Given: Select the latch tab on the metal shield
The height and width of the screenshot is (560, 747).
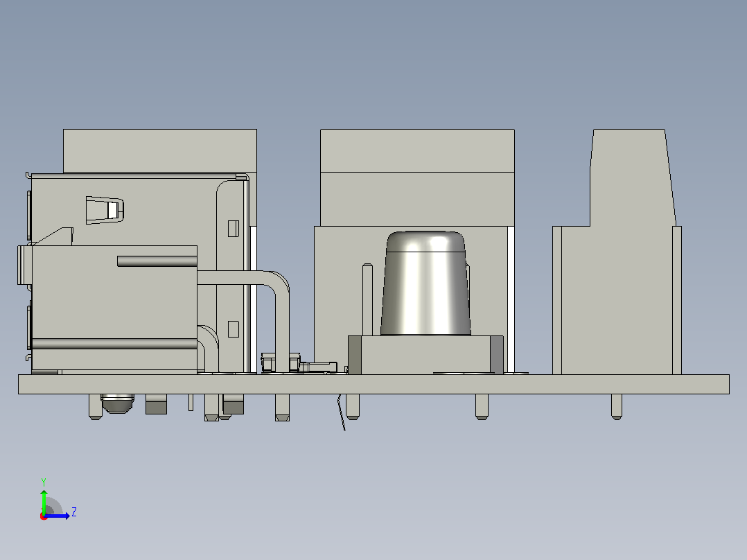Looking at the screenshot, I should pos(105,210).
